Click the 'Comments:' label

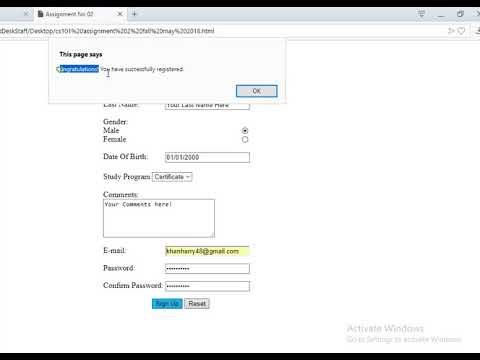coord(120,194)
